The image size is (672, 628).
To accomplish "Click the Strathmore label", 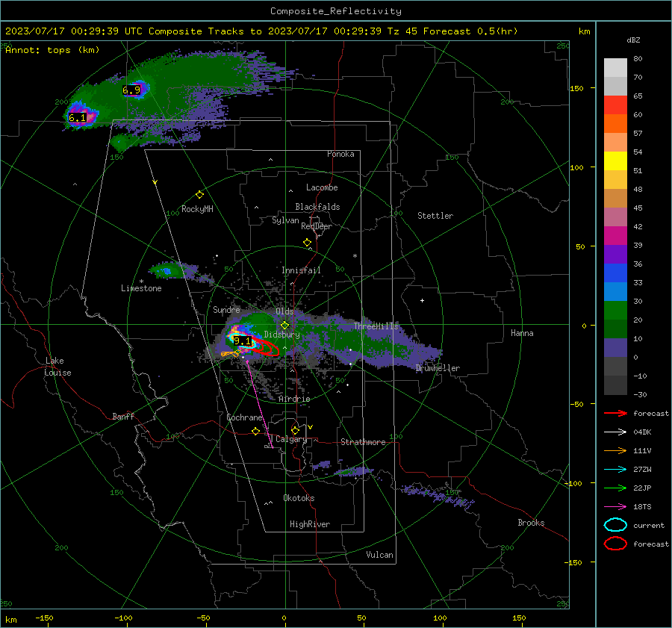I will pyautogui.click(x=363, y=442).
